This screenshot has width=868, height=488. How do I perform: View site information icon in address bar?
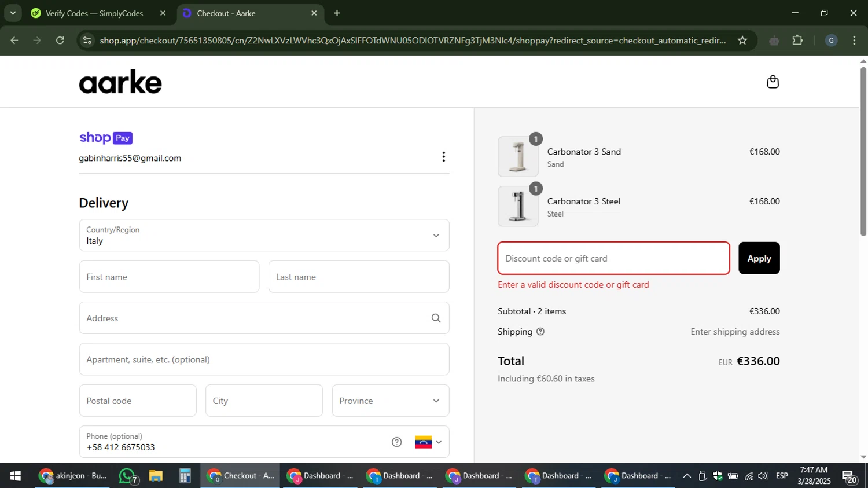click(87, 41)
